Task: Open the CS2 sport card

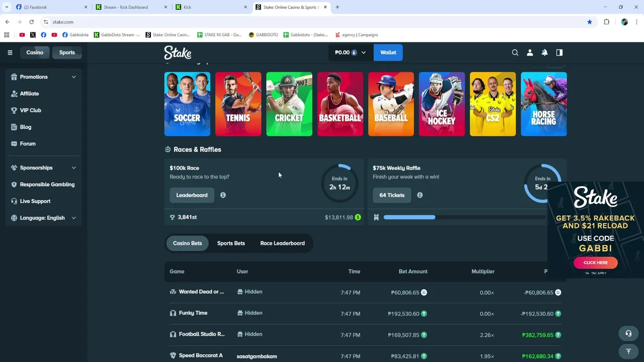Action: coord(493,104)
